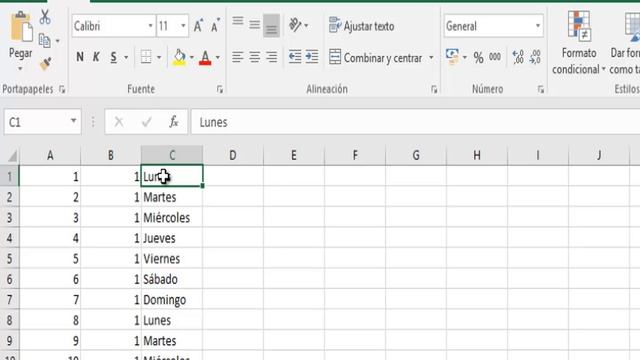
Task: Click the Pegar paste icon
Action: pos(21,27)
